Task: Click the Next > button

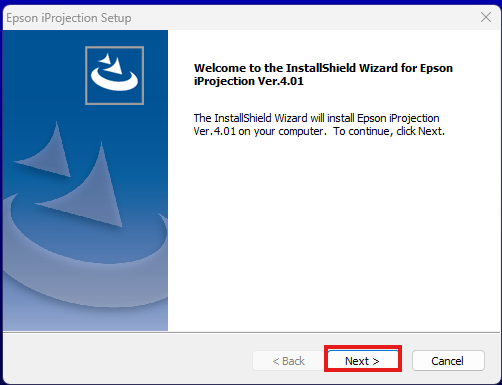Action: pos(363,360)
